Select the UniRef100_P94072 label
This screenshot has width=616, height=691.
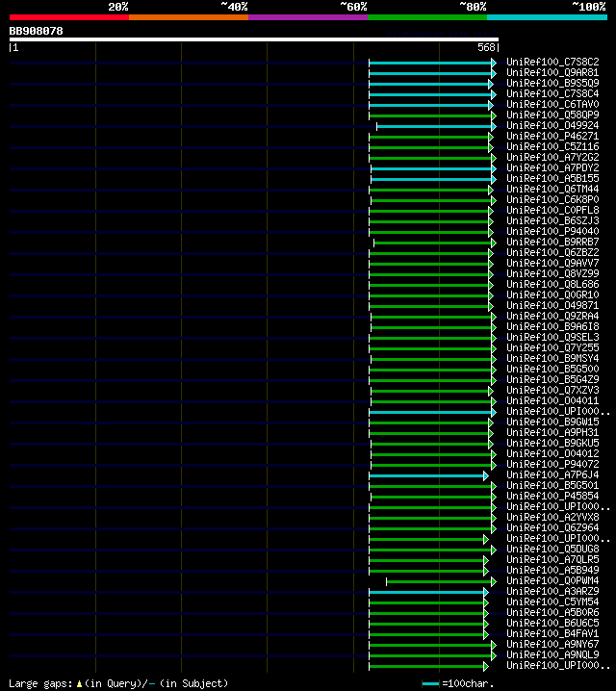[x=552, y=464]
